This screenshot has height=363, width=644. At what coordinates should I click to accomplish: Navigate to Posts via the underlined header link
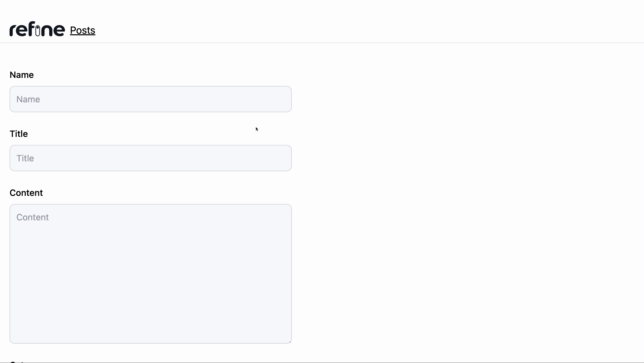click(x=82, y=30)
